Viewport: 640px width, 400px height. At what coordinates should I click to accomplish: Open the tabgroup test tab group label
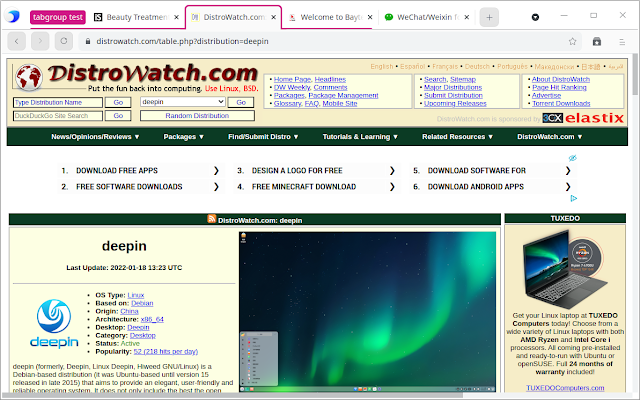tap(58, 17)
